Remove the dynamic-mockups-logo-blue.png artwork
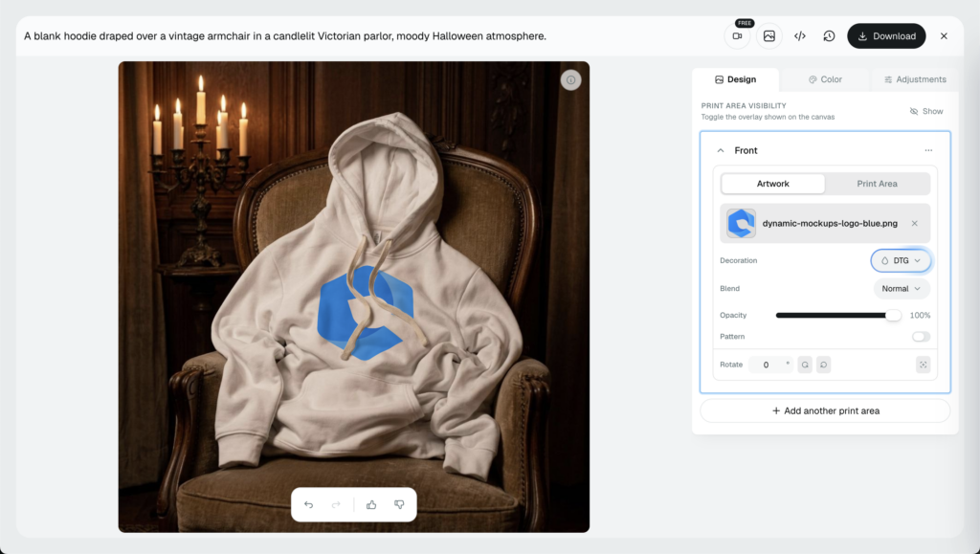Image resolution: width=980 pixels, height=554 pixels. tap(914, 224)
